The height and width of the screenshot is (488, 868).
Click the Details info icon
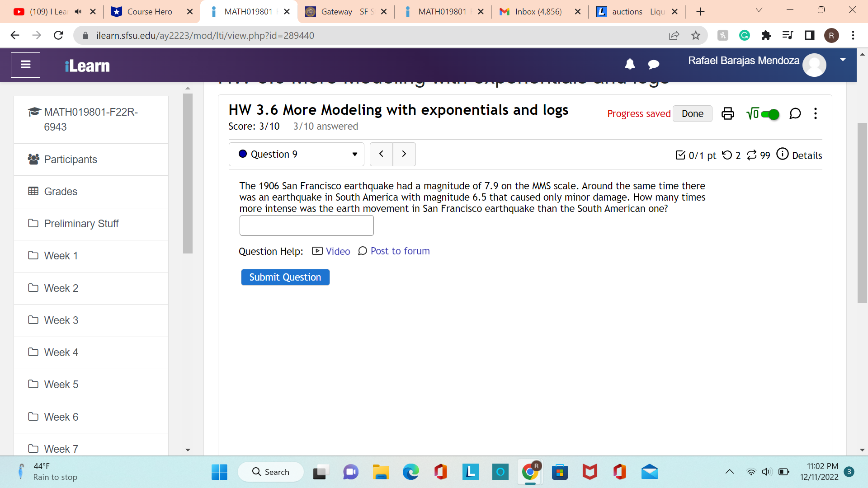click(783, 154)
